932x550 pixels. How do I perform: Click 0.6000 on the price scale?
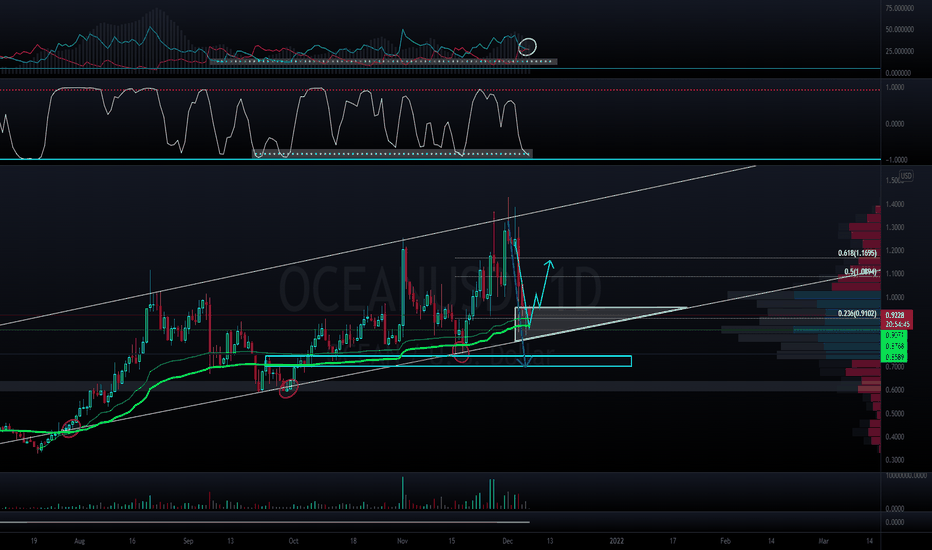tap(895, 390)
